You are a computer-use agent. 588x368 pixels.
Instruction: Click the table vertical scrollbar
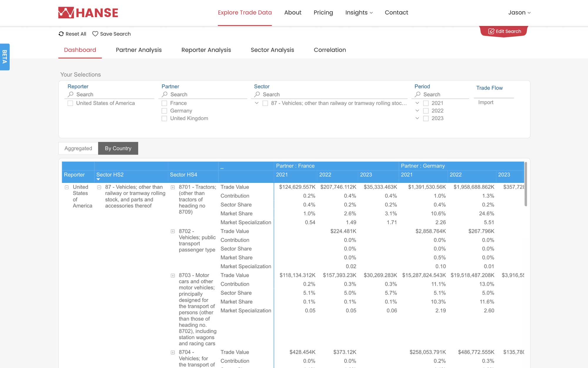pyautogui.click(x=526, y=184)
